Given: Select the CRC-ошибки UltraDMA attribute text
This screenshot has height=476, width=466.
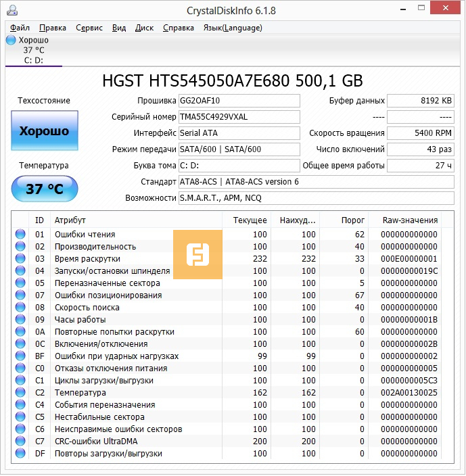Looking at the screenshot, I should coord(96,441).
